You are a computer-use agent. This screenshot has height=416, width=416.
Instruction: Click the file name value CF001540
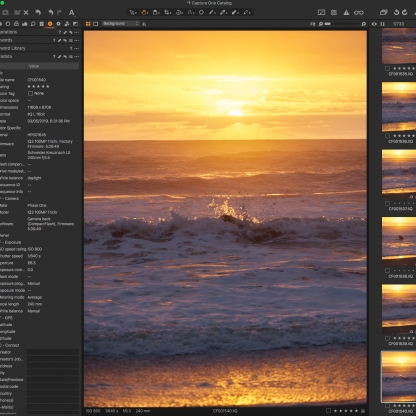click(x=37, y=80)
